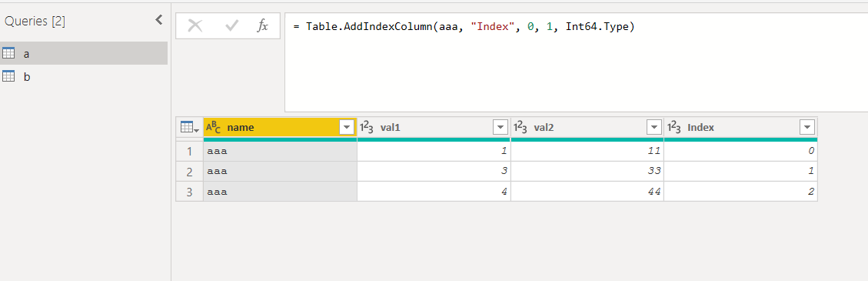Click 123 type icon of val1 column
Viewport: 868px width, 281px height.
367,128
